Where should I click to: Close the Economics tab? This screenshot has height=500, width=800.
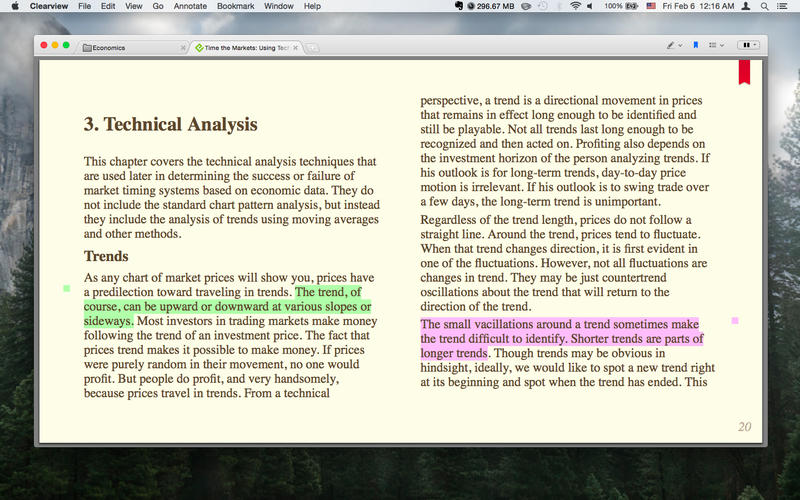click(183, 47)
